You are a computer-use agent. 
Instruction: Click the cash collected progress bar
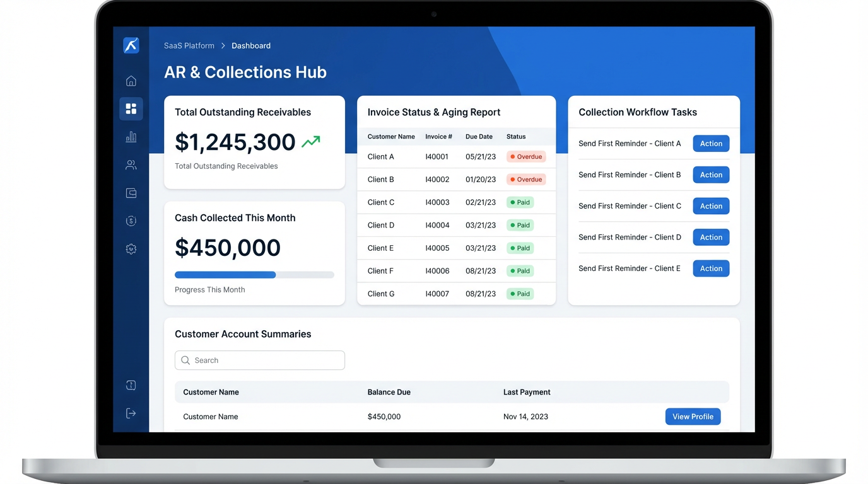(254, 275)
